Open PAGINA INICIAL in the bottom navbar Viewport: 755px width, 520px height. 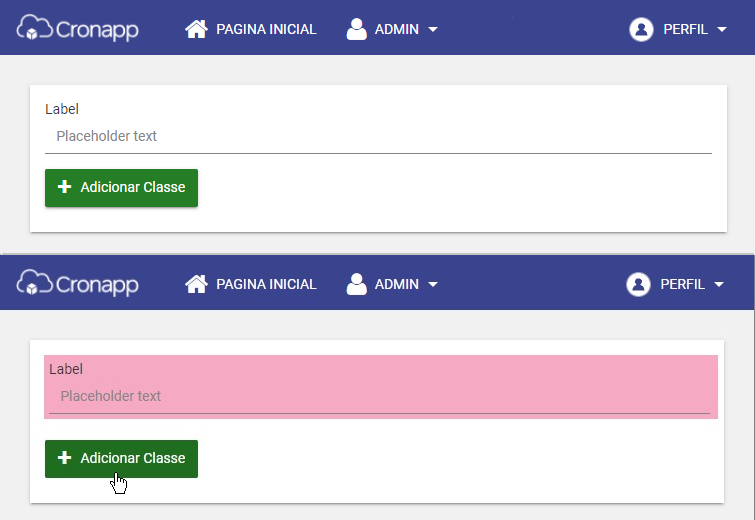(266, 285)
